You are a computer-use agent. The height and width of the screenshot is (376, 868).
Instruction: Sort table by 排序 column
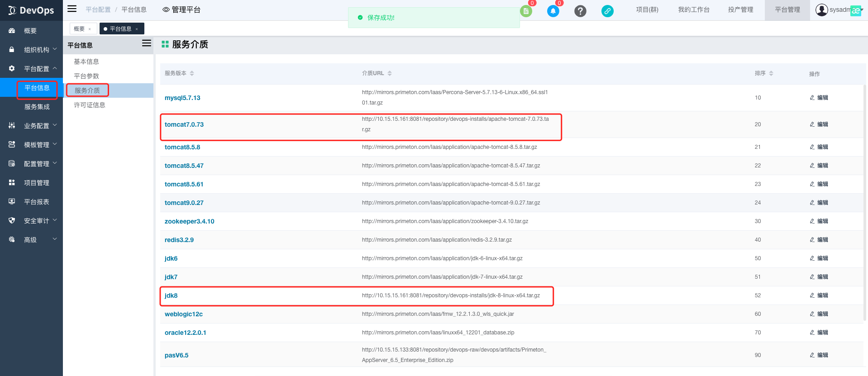point(771,73)
